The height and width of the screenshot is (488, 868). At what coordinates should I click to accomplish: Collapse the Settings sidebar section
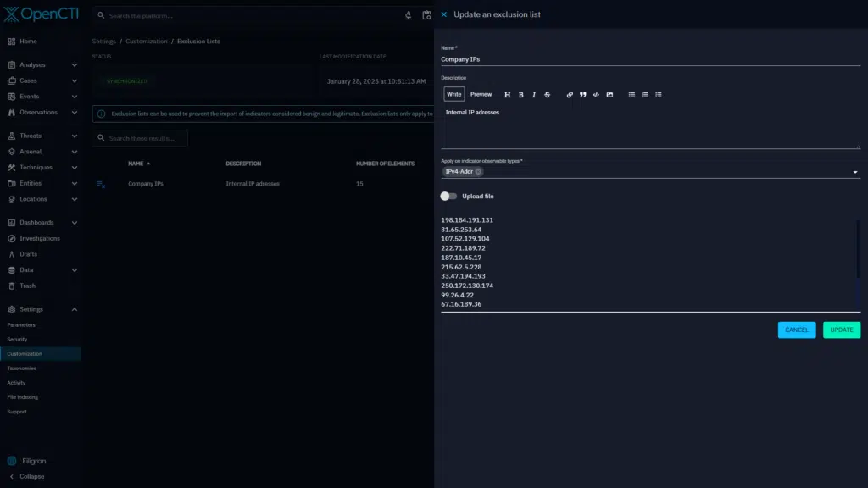pos(75,309)
